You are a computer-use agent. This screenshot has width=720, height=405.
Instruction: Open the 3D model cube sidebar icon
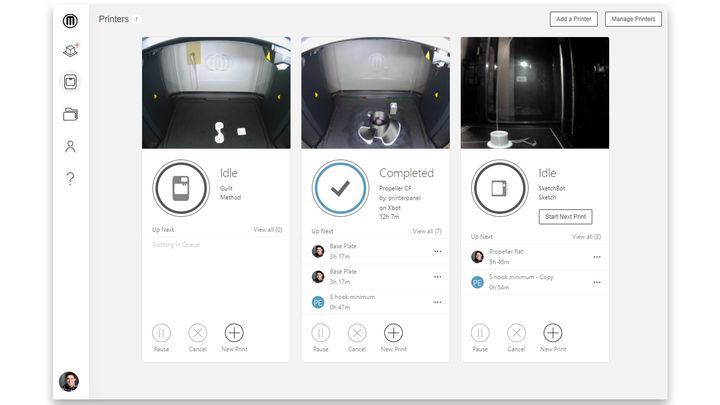coord(70,50)
